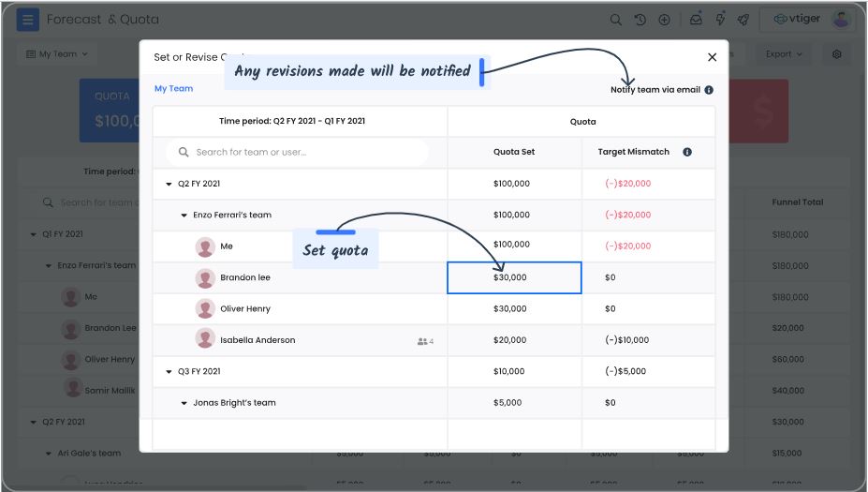Click the Quota Set column header
The image size is (868, 492).
coord(514,152)
